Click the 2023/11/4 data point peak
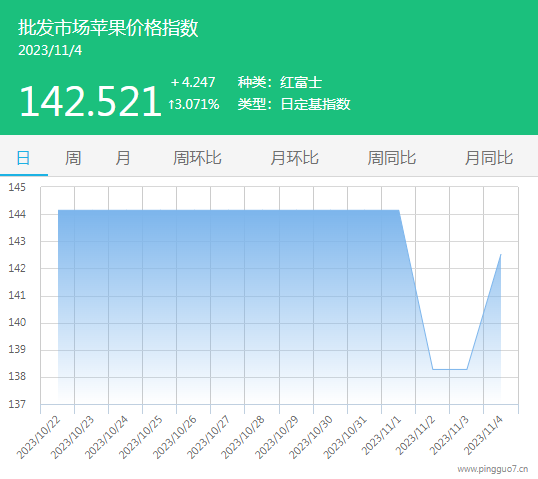 [x=501, y=255]
